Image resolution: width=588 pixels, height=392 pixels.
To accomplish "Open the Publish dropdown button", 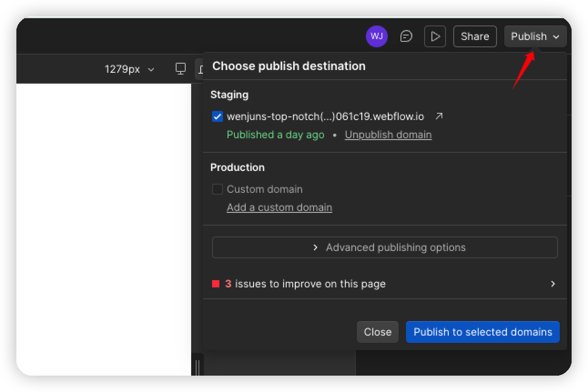I will click(535, 36).
